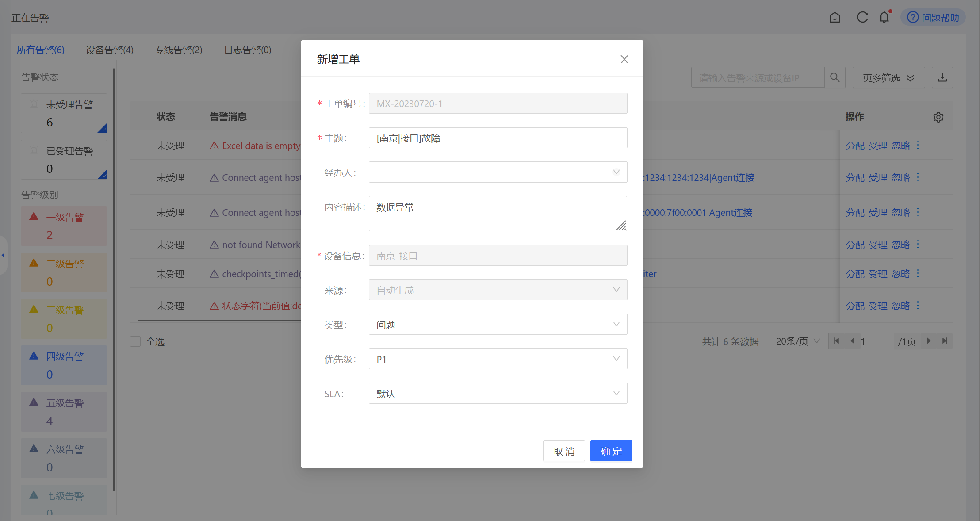980x521 pixels.
Task: Click the 设备信息 field 南京_接口
Action: coord(498,255)
